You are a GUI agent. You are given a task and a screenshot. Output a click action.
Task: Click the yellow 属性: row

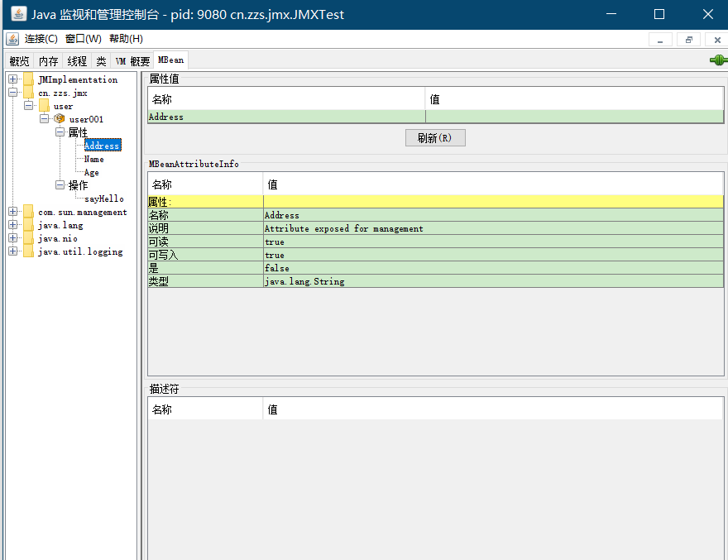pyautogui.click(x=435, y=202)
